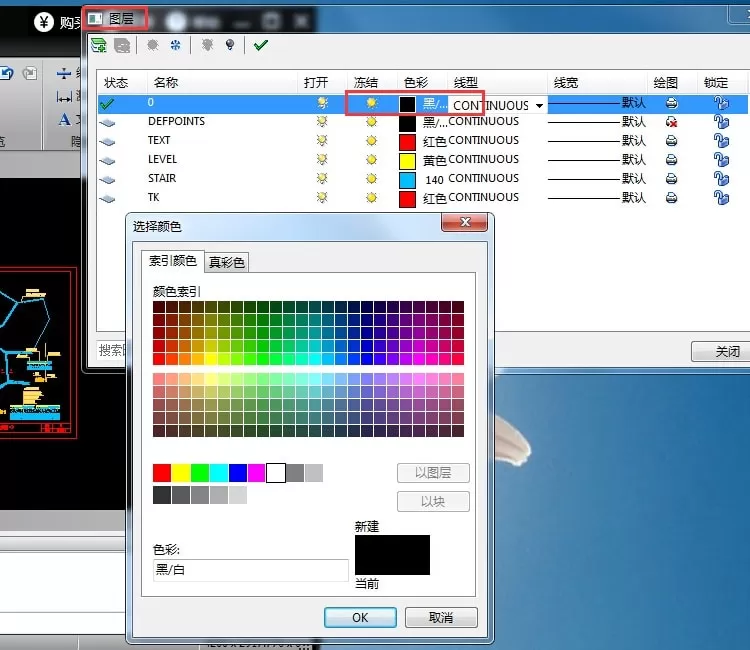This screenshot has width=750, height=650.
Task: Click the blue snowflake freeze toolbar icon
Action: point(176,45)
